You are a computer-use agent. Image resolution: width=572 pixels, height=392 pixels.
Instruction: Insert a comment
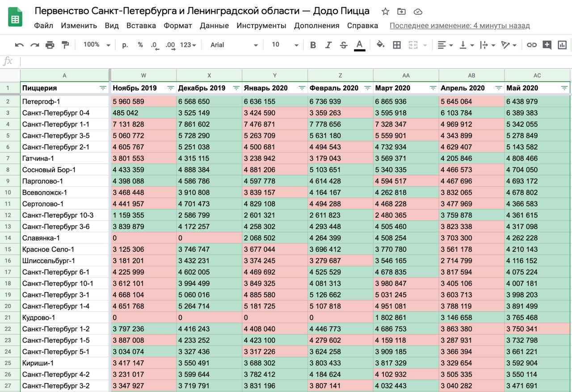[547, 45]
